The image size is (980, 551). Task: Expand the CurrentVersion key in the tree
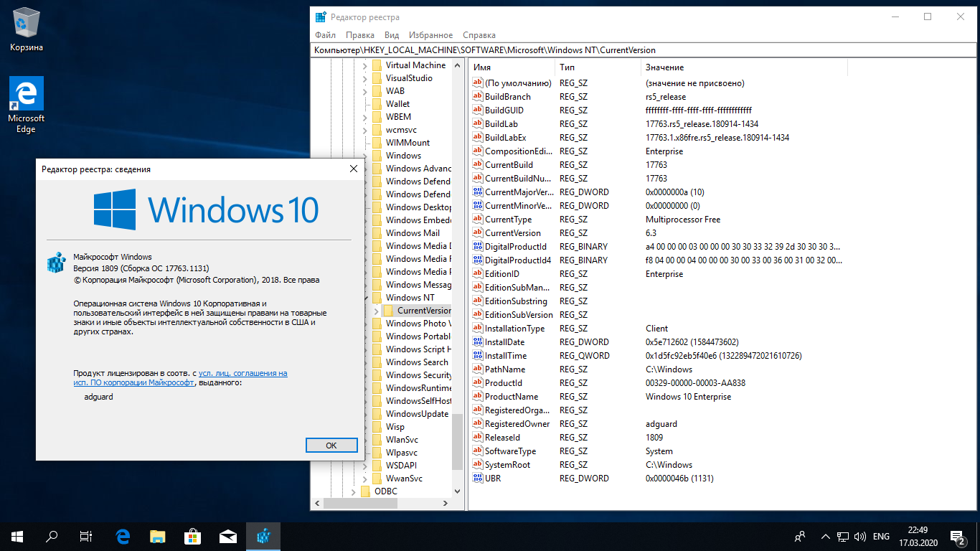coord(376,311)
